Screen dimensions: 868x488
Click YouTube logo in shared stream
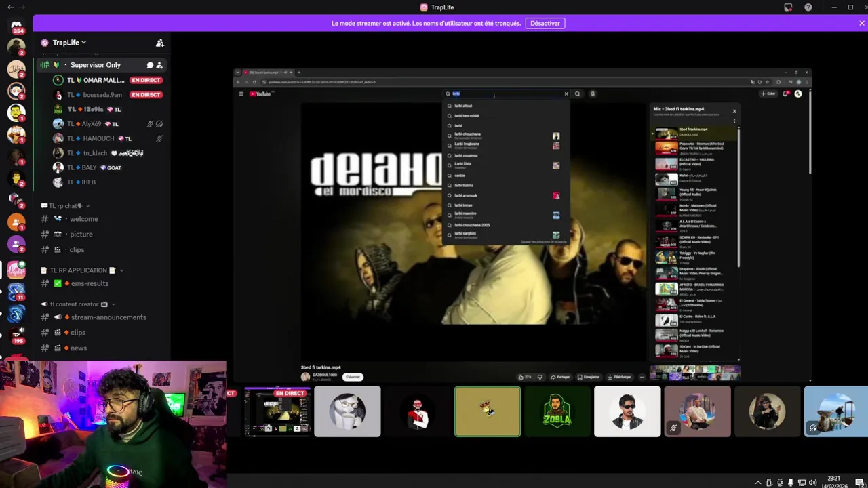(261, 94)
